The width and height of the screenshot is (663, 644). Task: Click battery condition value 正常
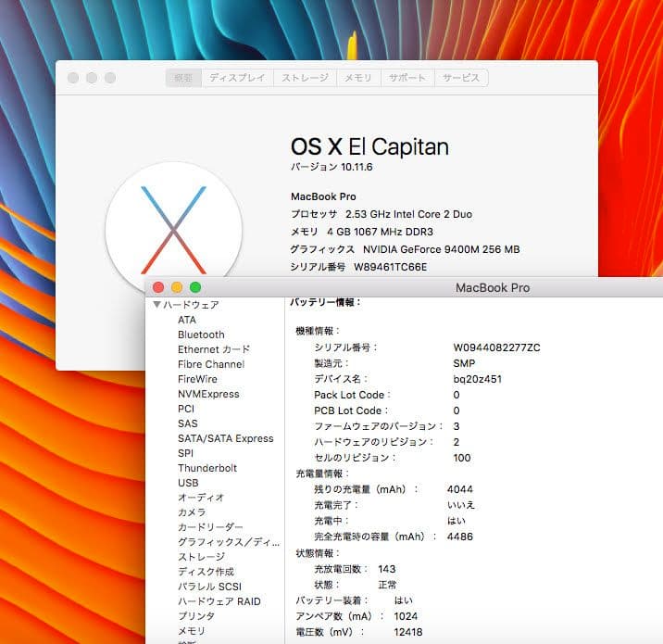tap(387, 585)
